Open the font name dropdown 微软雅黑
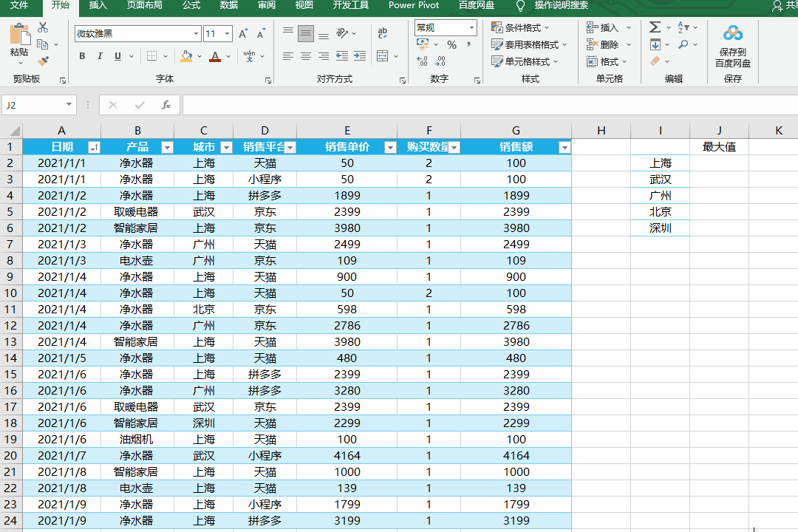 (196, 34)
